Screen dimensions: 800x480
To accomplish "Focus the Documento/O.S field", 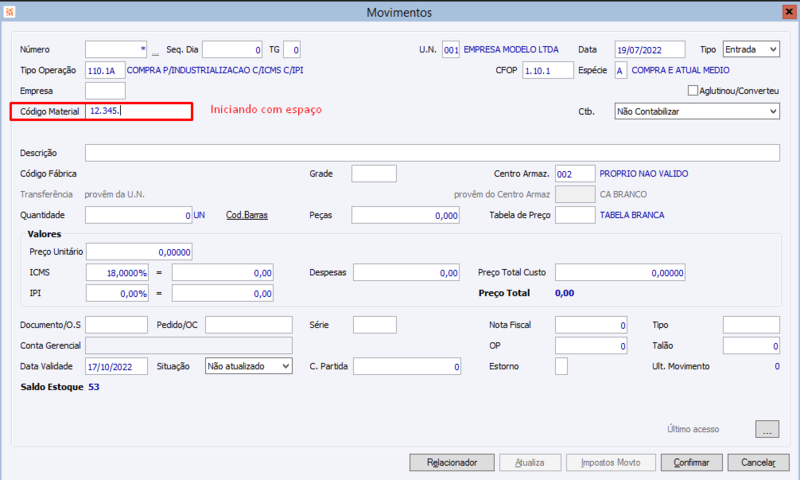I will pyautogui.click(x=116, y=325).
